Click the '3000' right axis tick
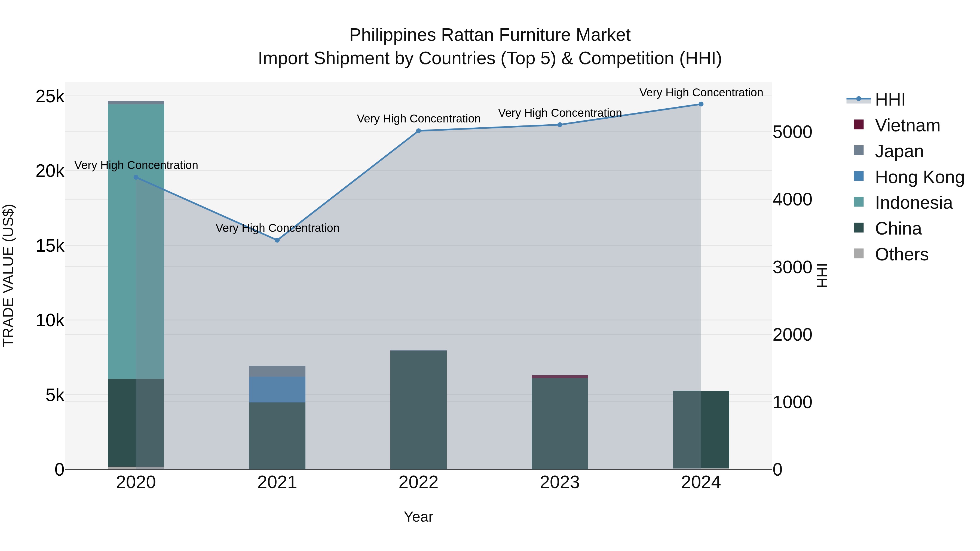The height and width of the screenshot is (551, 980). [x=792, y=267]
